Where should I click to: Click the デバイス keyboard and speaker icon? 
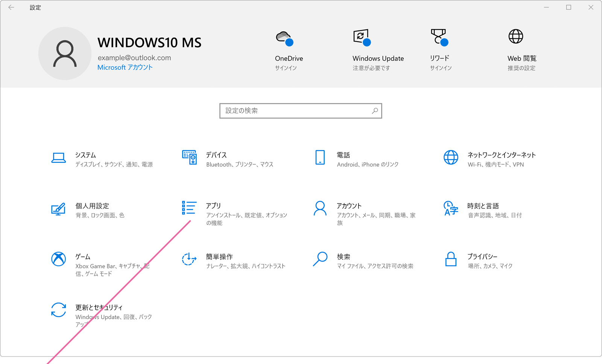pos(189,157)
